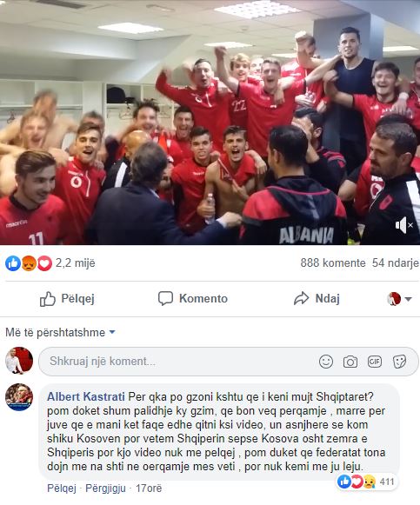The width and height of the screenshot is (420, 505).
Task: Reply to comment via Përgjigju link
Action: point(105,488)
